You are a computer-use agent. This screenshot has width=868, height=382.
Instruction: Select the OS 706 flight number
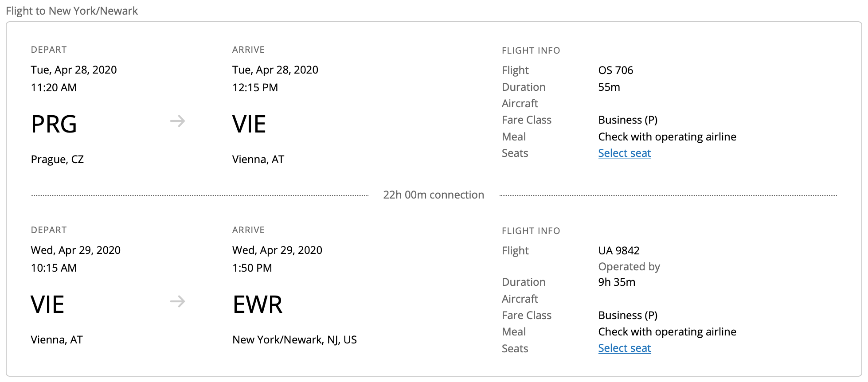pos(615,70)
